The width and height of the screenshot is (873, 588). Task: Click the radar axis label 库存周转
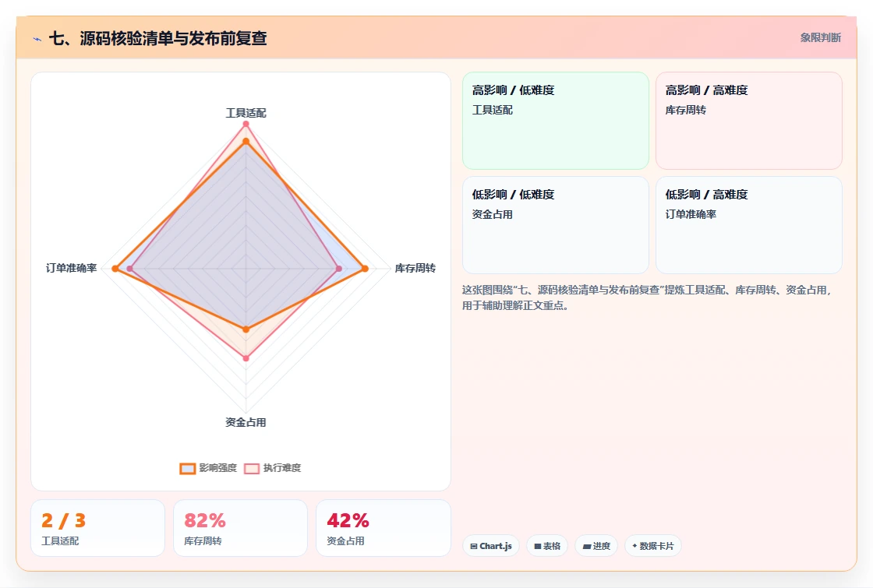click(415, 268)
